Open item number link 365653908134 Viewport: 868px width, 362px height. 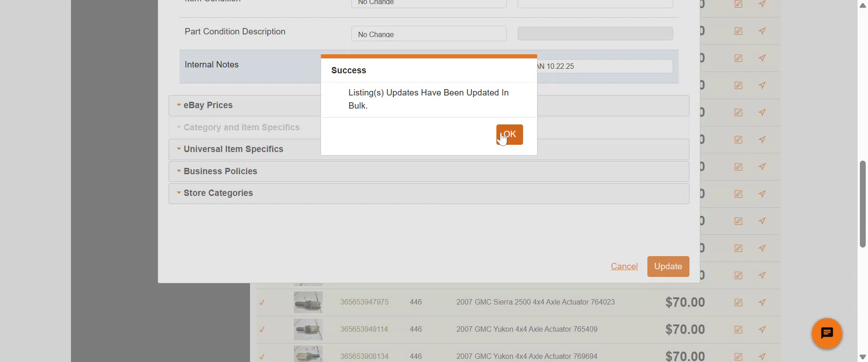coord(364,357)
